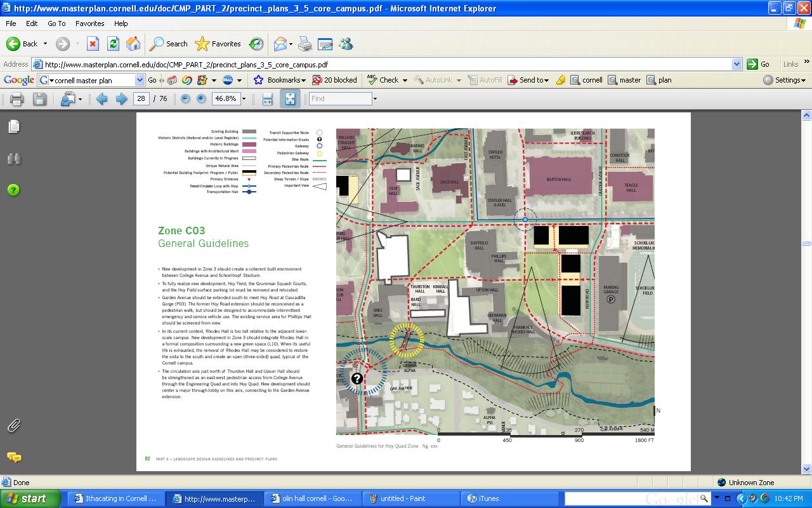The height and width of the screenshot is (508, 812).
Task: Toggle the Google toolbar highlight marker
Action: click(x=560, y=81)
